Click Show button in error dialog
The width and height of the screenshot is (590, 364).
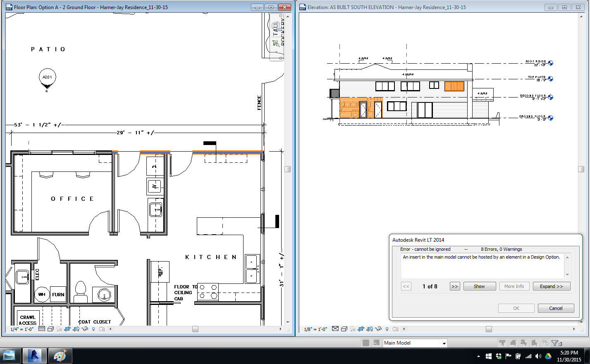coord(480,286)
